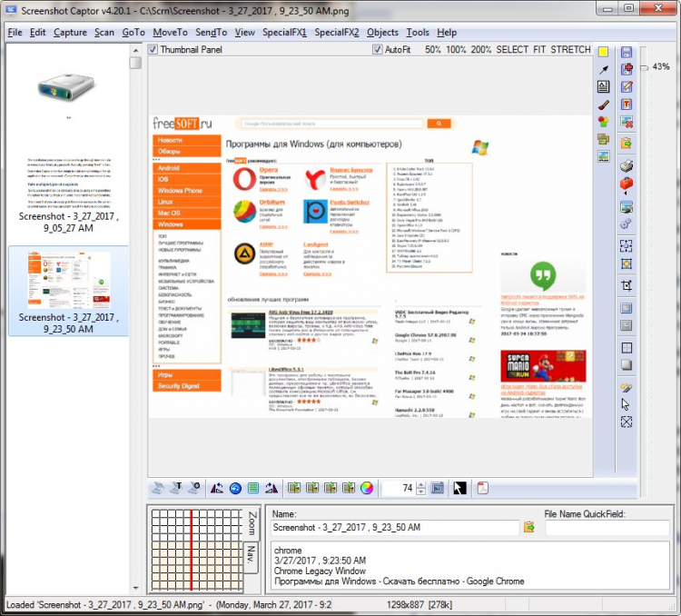Toggle the AutoFit checkbox
681x616 pixels.
(378, 49)
